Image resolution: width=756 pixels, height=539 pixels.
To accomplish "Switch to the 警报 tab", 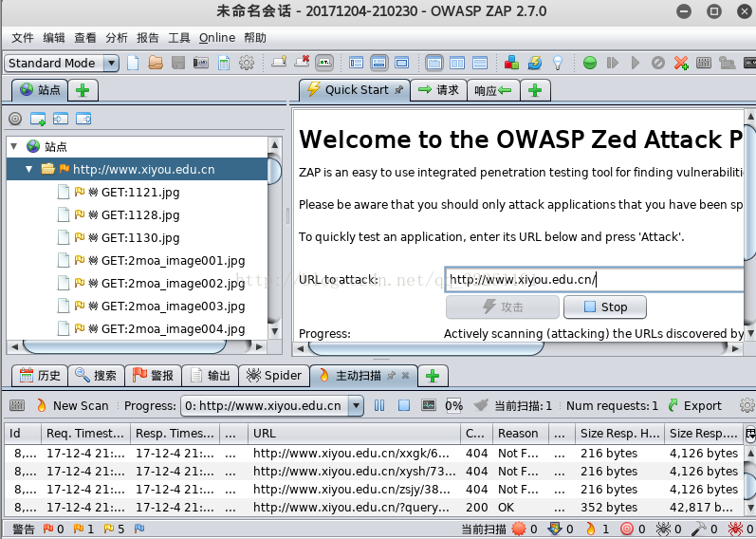I will (153, 376).
